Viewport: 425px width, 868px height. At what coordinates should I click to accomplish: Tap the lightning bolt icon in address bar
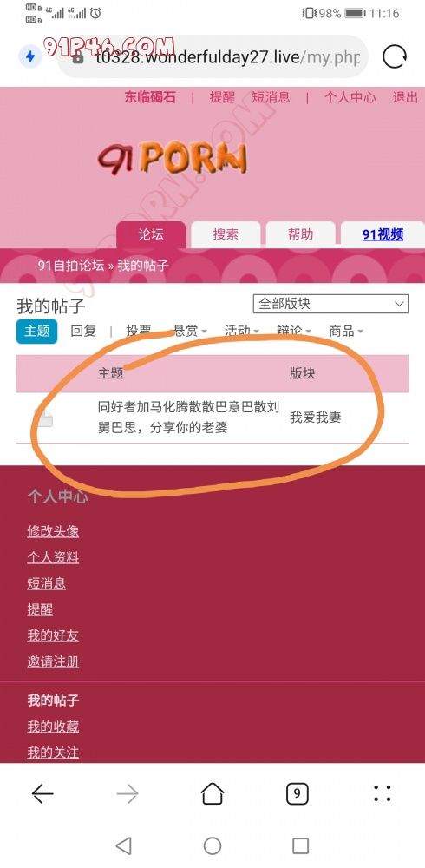click(29, 56)
